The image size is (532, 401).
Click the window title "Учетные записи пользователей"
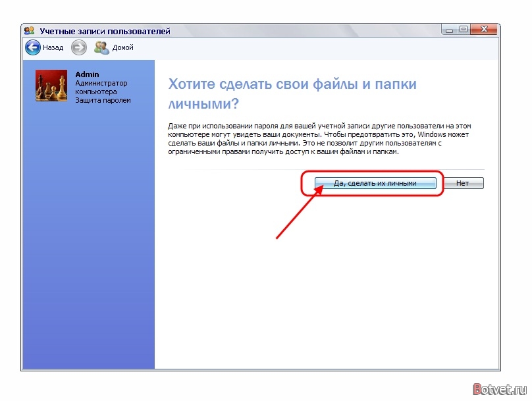(x=105, y=31)
